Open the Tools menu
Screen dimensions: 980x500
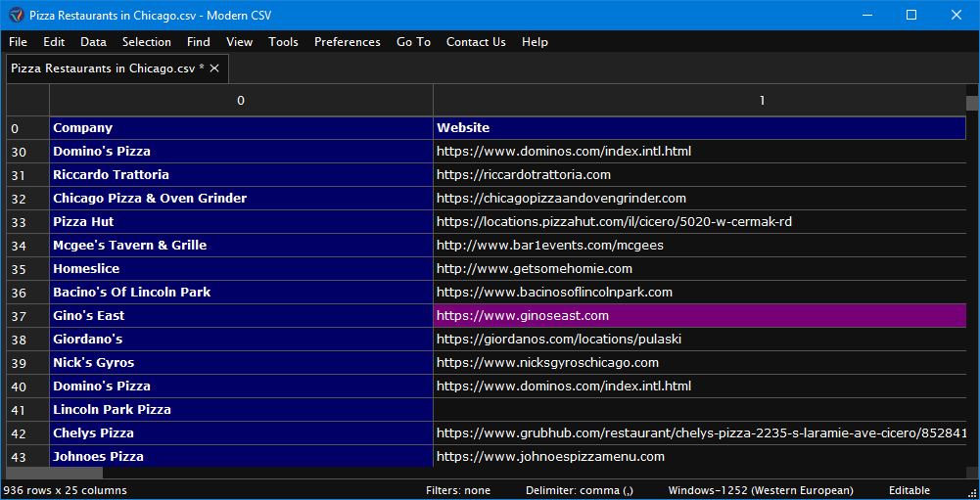283,42
